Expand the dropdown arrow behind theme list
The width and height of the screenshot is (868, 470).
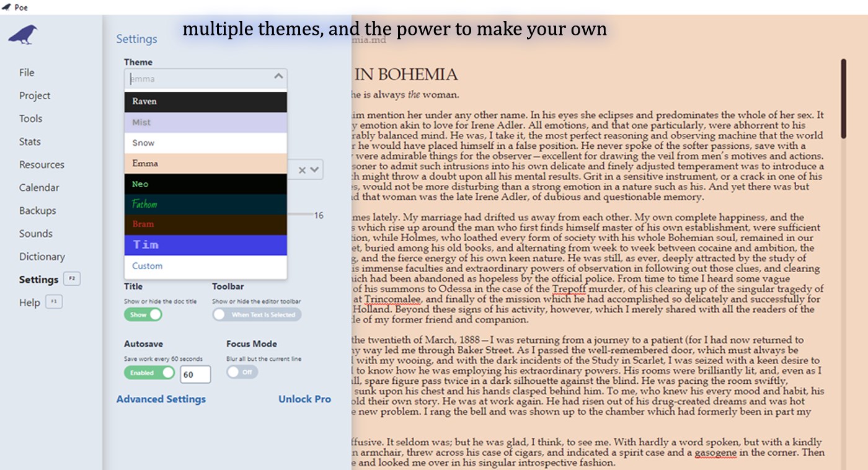point(315,169)
